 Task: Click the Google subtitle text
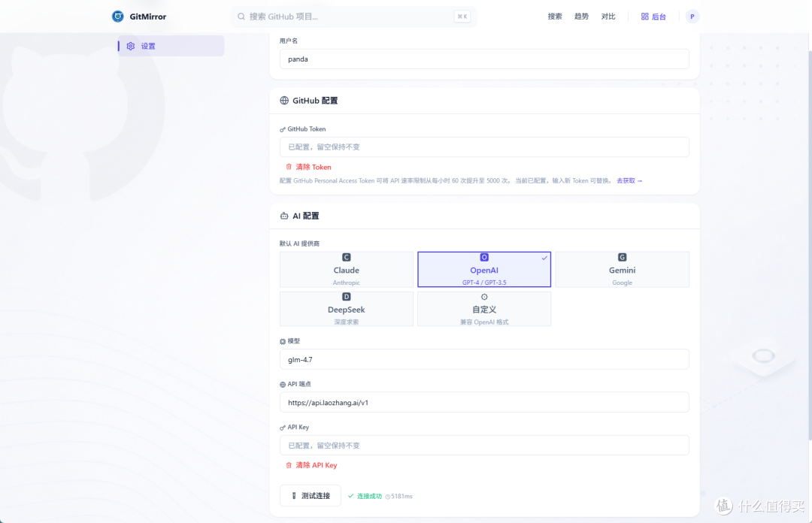pos(622,283)
